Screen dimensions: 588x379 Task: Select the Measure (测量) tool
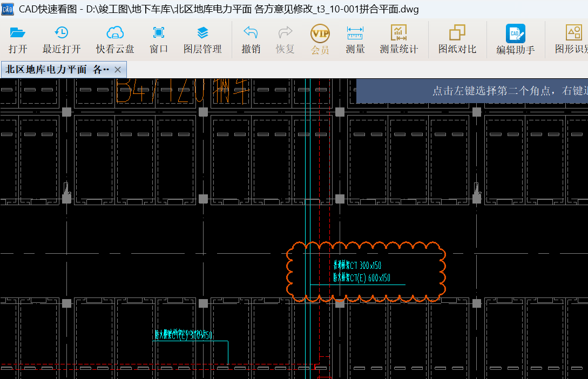355,33
